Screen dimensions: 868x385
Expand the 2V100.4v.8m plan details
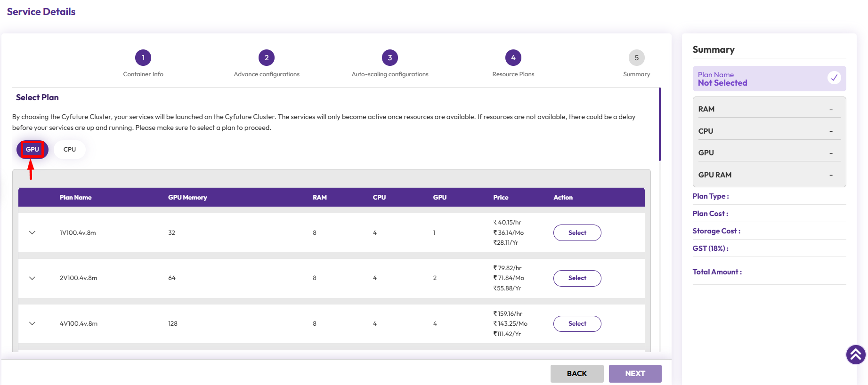(32, 278)
